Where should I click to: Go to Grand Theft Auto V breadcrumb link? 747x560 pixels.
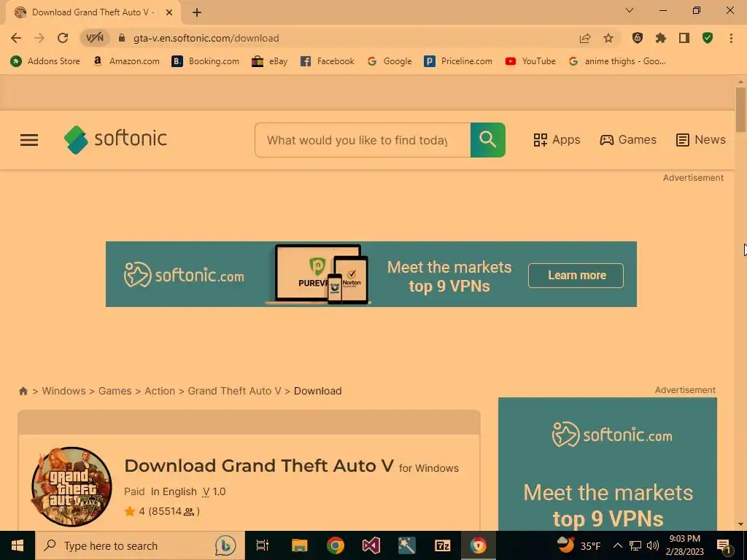(234, 391)
